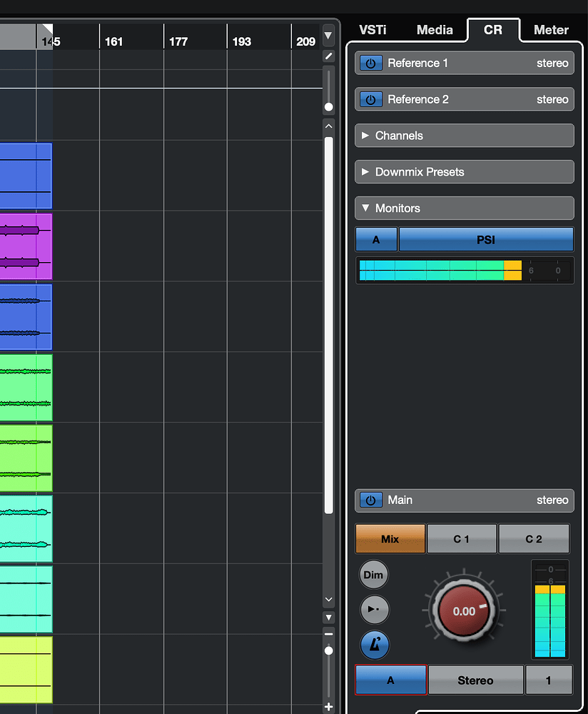Select the pencil edit icon above the scrollbar
588x714 pixels.
pyautogui.click(x=328, y=56)
